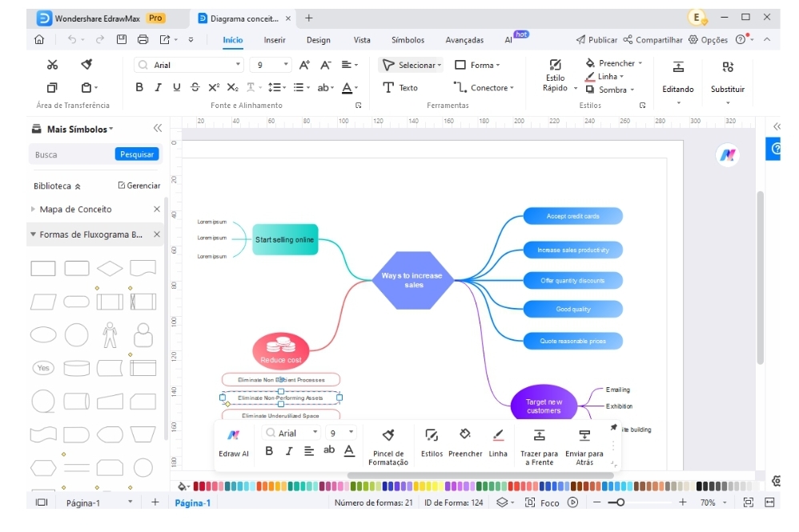Switch to the Inserir tab
799x532 pixels.
(x=275, y=40)
